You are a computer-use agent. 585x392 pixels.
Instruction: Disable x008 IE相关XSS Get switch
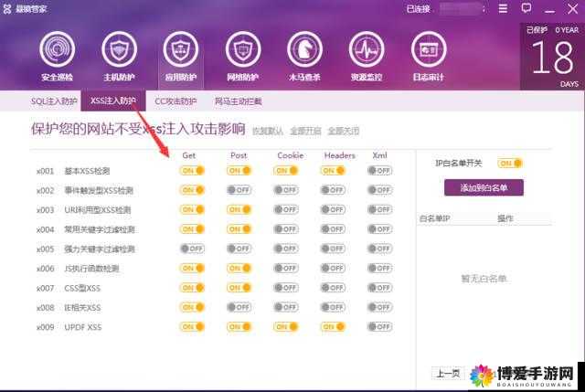click(x=192, y=307)
